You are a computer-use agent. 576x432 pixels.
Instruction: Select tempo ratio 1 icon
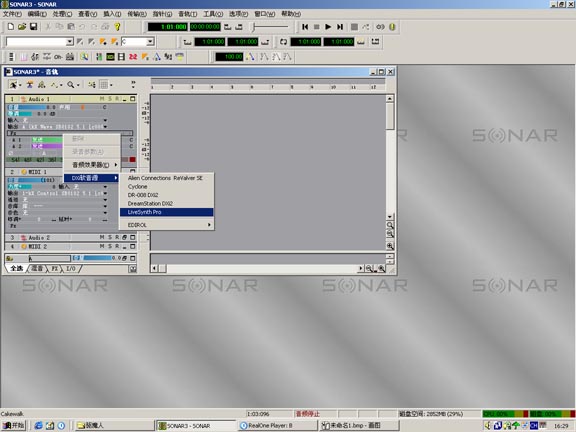pyautogui.click(x=264, y=57)
